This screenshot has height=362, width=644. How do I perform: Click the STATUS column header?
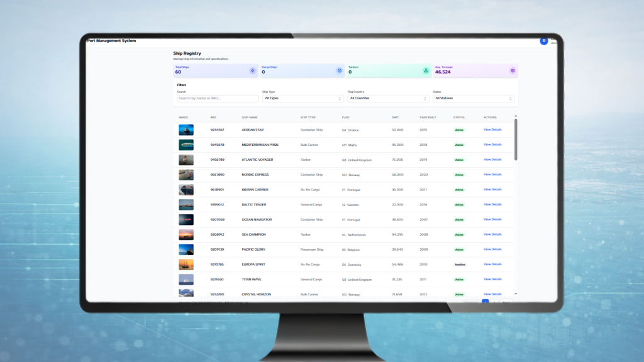tap(458, 118)
